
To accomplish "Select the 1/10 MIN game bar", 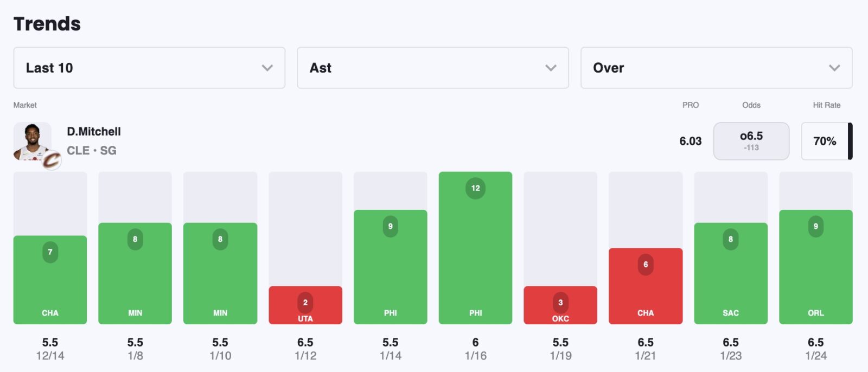I will (x=220, y=277).
